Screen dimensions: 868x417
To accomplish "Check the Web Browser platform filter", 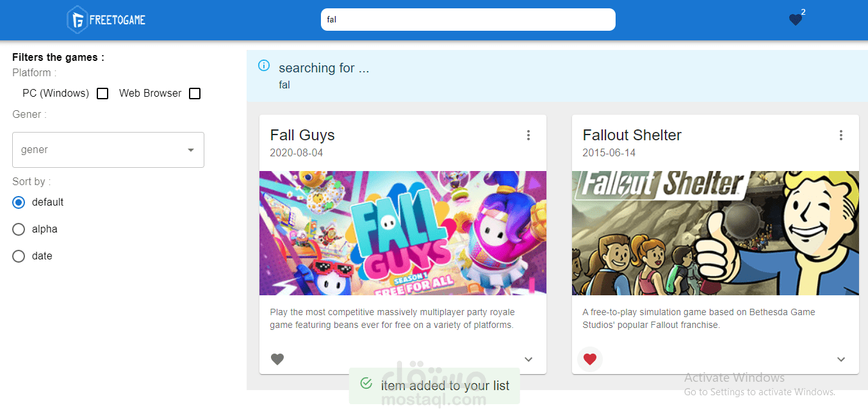I will pyautogui.click(x=195, y=94).
